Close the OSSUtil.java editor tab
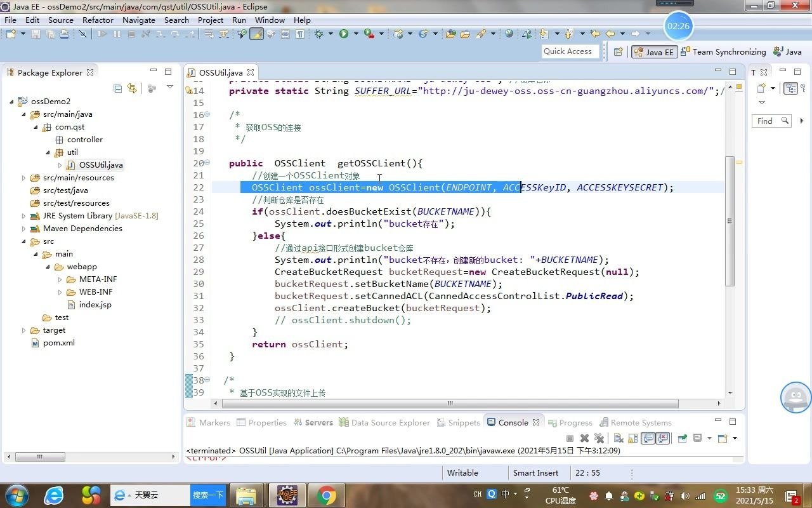This screenshot has width=812, height=508. coord(251,72)
